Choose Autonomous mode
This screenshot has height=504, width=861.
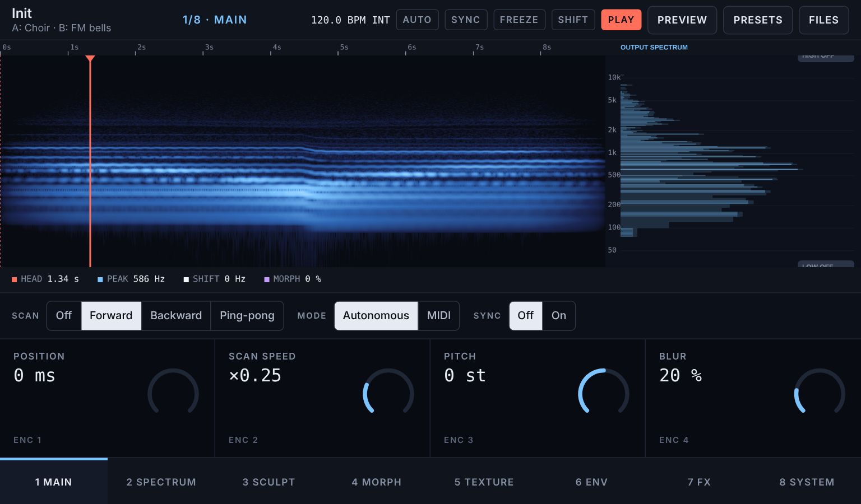(x=376, y=316)
